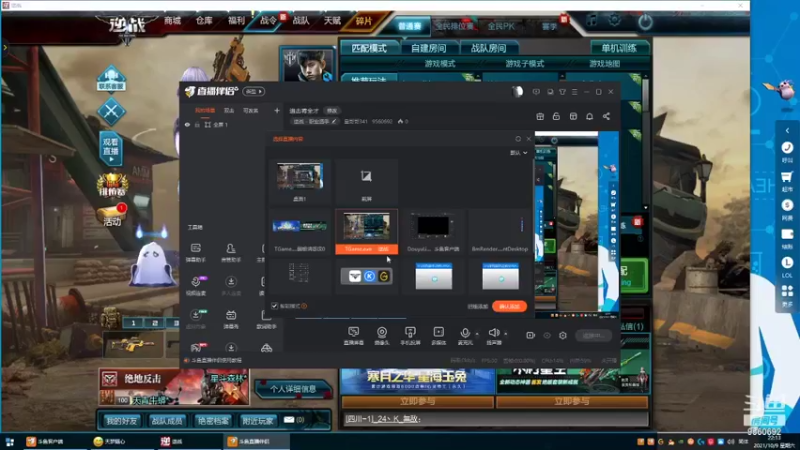800x450 pixels.
Task: Close the source selection dialog
Action: point(529,139)
